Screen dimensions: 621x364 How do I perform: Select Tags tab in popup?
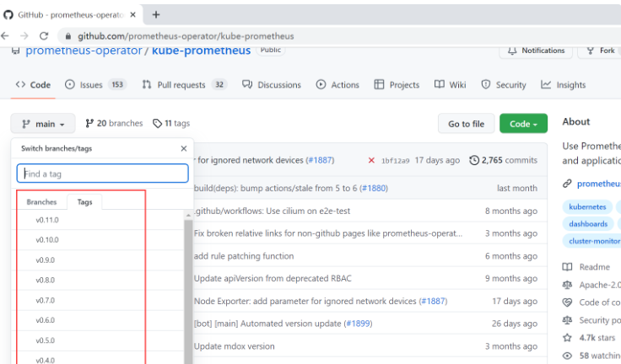pyautogui.click(x=84, y=202)
